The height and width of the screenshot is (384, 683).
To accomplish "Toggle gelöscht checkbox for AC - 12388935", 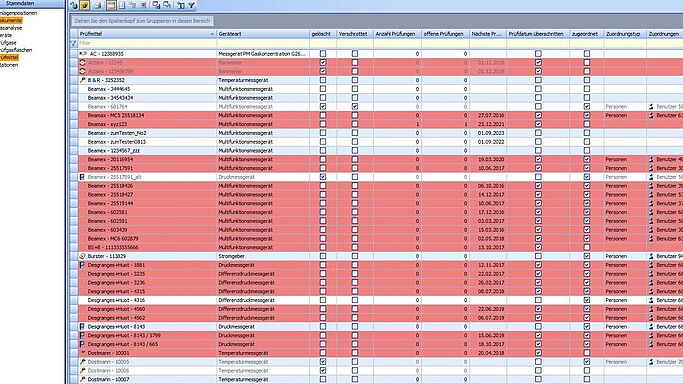I will point(323,54).
